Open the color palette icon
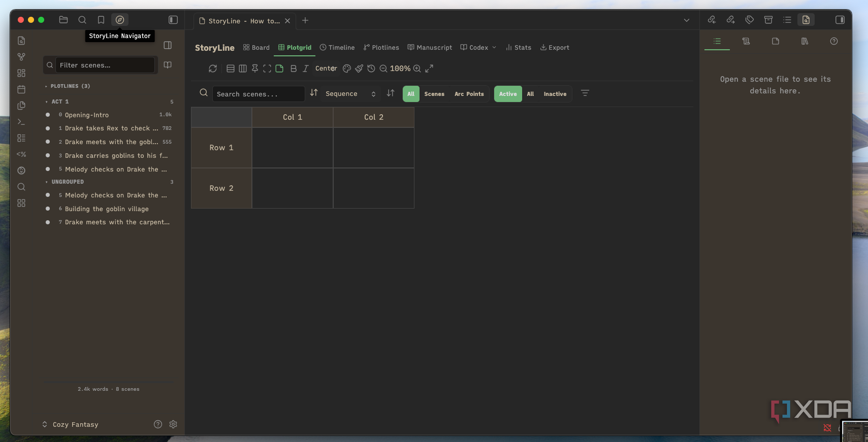 [347, 69]
